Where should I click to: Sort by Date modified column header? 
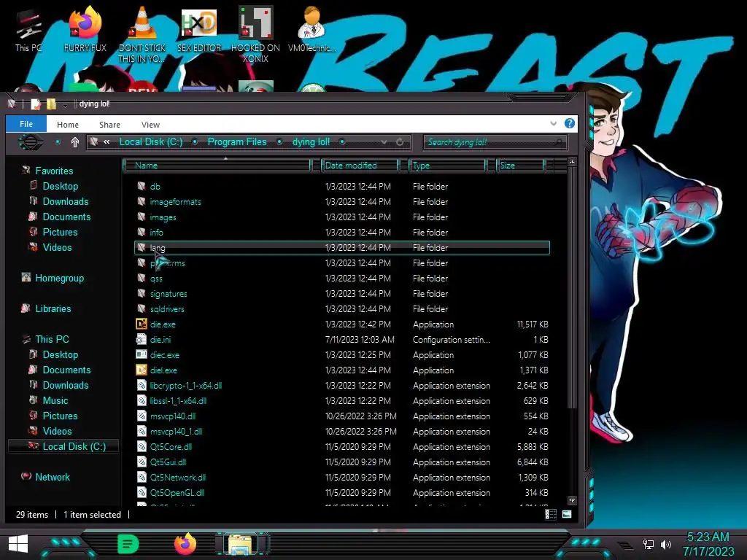coord(360,166)
